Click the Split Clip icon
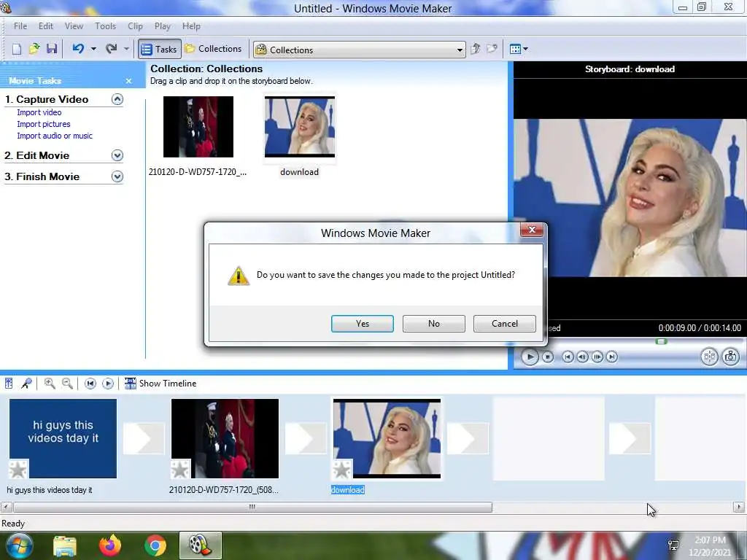This screenshot has width=747, height=560. (x=709, y=357)
